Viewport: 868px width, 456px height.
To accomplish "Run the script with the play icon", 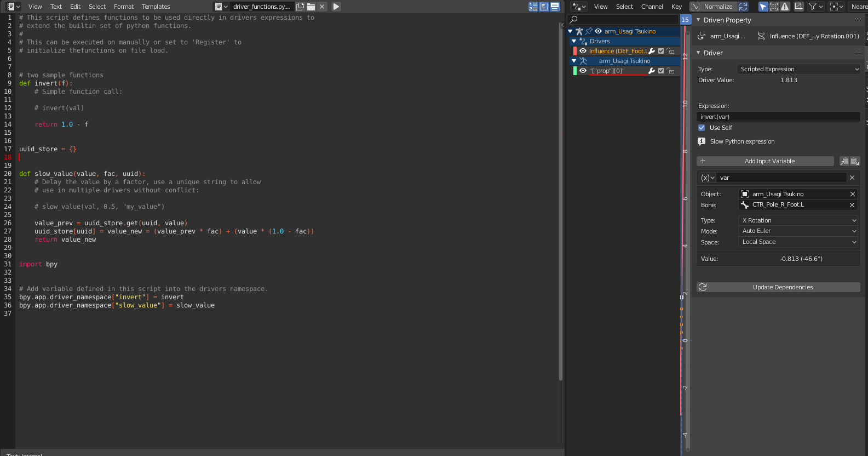I will [x=336, y=7].
